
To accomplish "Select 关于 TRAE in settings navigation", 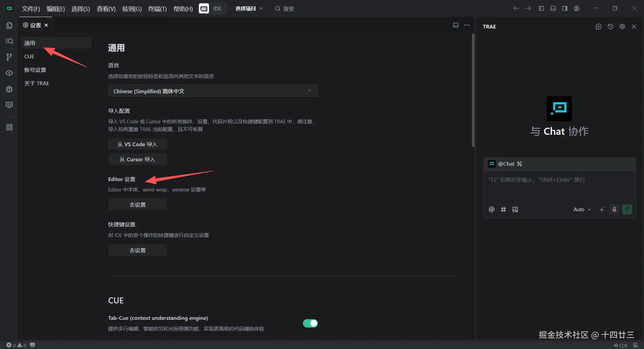I will tap(56, 83).
